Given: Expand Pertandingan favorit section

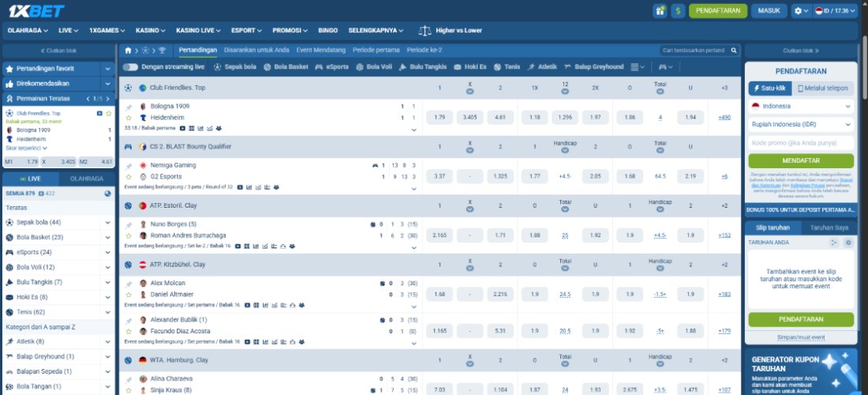Looking at the screenshot, I should pyautogui.click(x=107, y=69).
